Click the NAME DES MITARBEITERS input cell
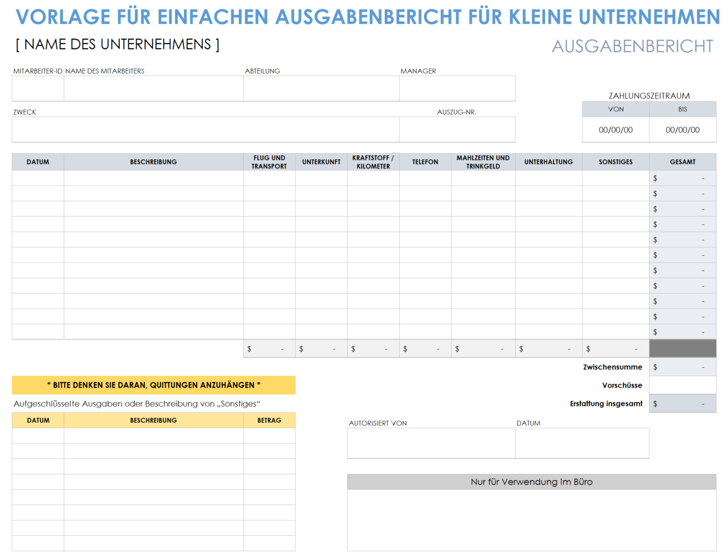The image size is (728, 560). [154, 88]
